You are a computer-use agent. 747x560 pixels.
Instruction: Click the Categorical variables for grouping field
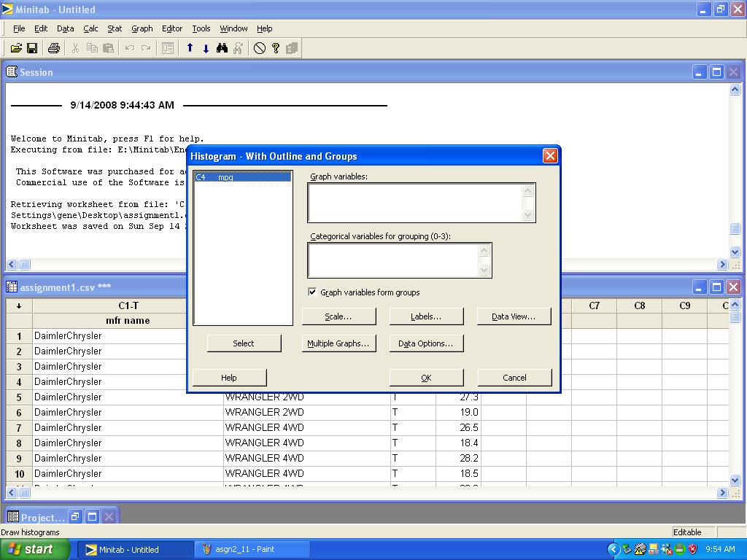pyautogui.click(x=392, y=260)
